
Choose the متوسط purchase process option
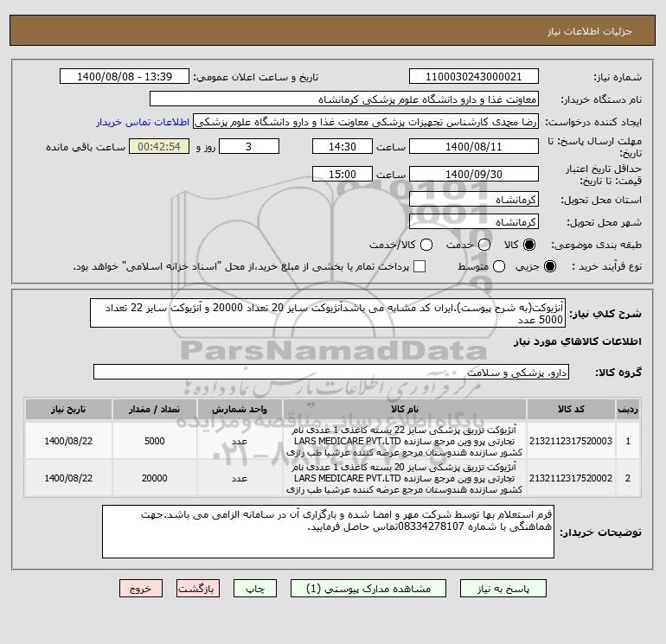tap(499, 266)
